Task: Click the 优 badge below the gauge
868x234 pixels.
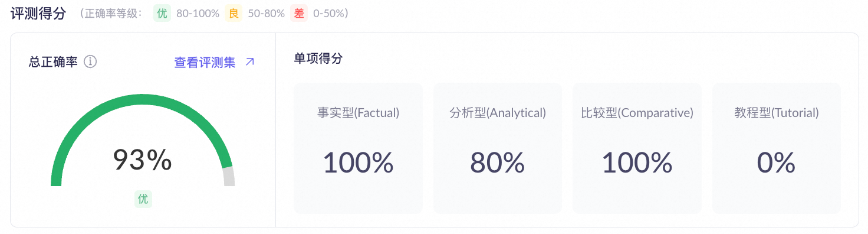Action: 143,199
